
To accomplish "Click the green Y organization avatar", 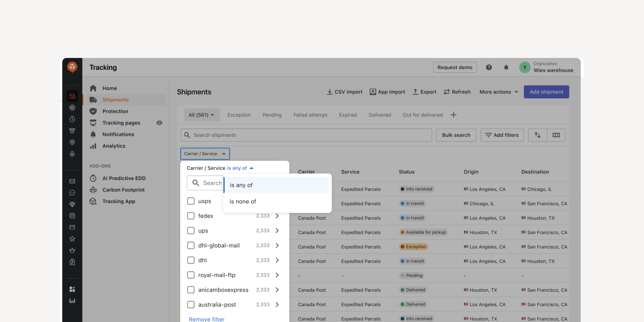I will 525,67.
